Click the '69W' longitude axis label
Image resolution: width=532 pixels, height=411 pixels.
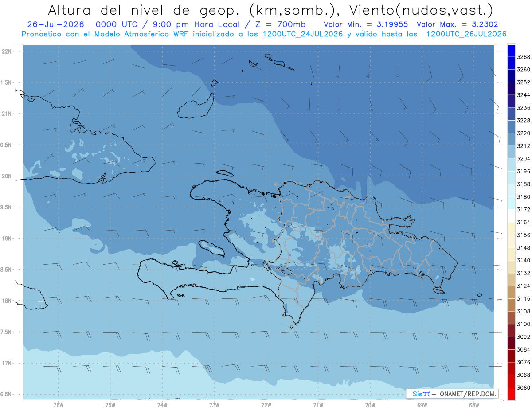pos(422,405)
